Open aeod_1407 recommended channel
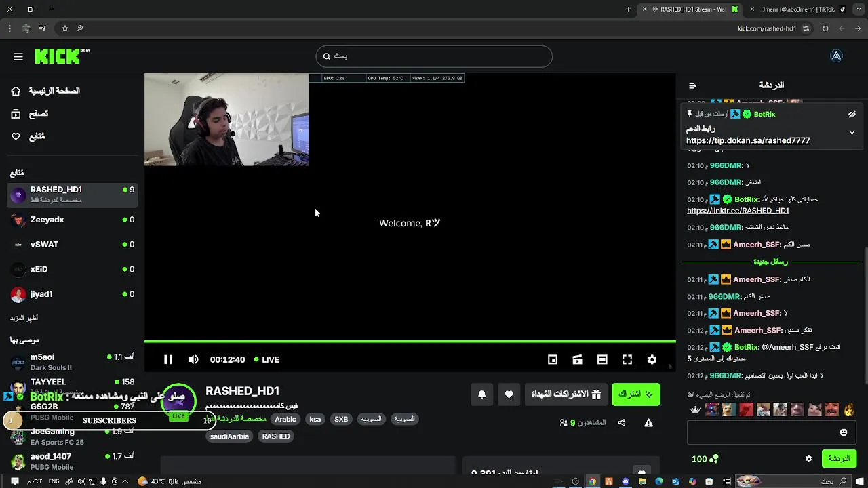This screenshot has width=868, height=488. pos(73,462)
